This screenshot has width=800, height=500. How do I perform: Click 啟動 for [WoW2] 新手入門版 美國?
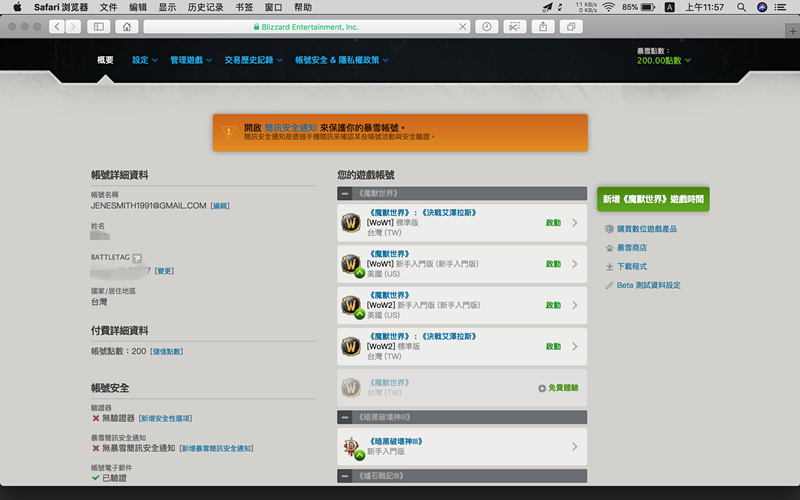coord(553,305)
